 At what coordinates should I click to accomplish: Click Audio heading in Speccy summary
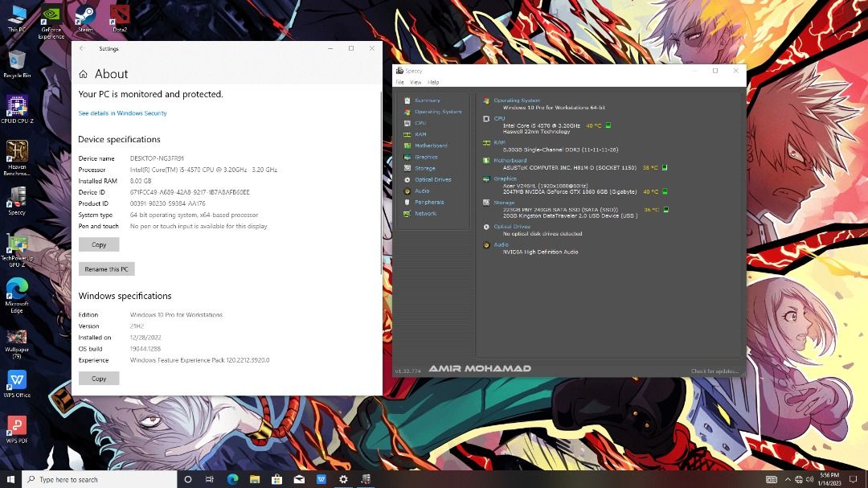501,244
